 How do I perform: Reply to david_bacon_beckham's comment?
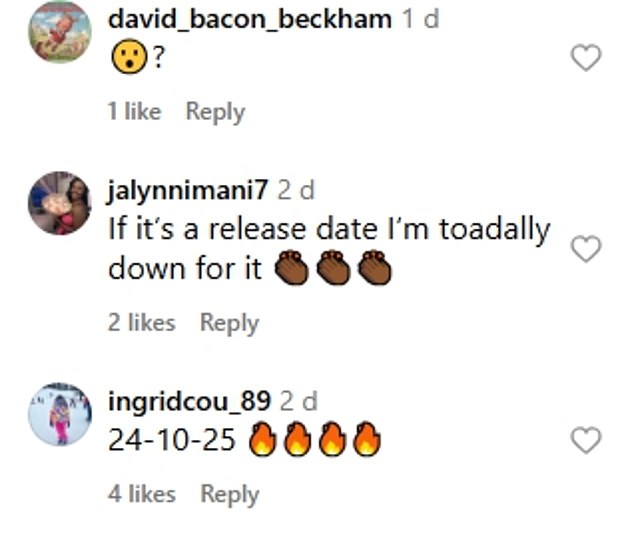click(x=215, y=112)
